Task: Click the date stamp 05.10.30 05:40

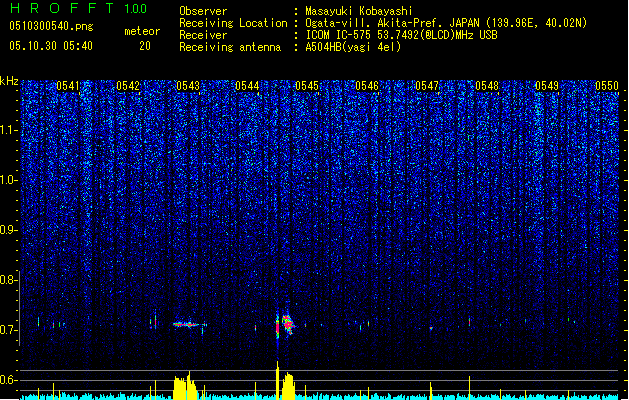Action: pyautogui.click(x=51, y=46)
